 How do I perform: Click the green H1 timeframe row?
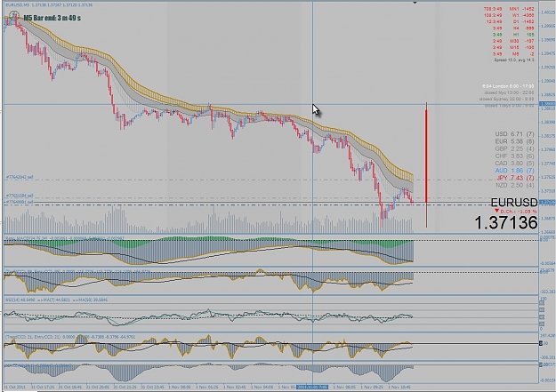click(512, 35)
